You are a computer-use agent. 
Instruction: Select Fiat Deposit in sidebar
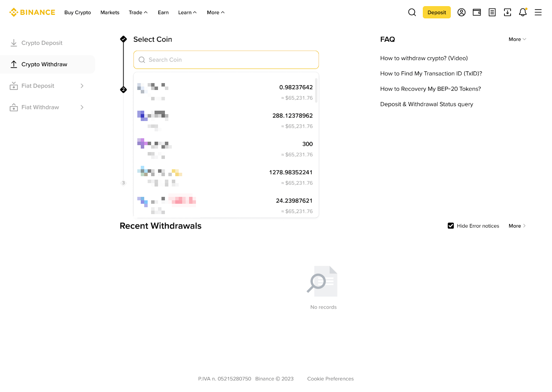[48, 86]
